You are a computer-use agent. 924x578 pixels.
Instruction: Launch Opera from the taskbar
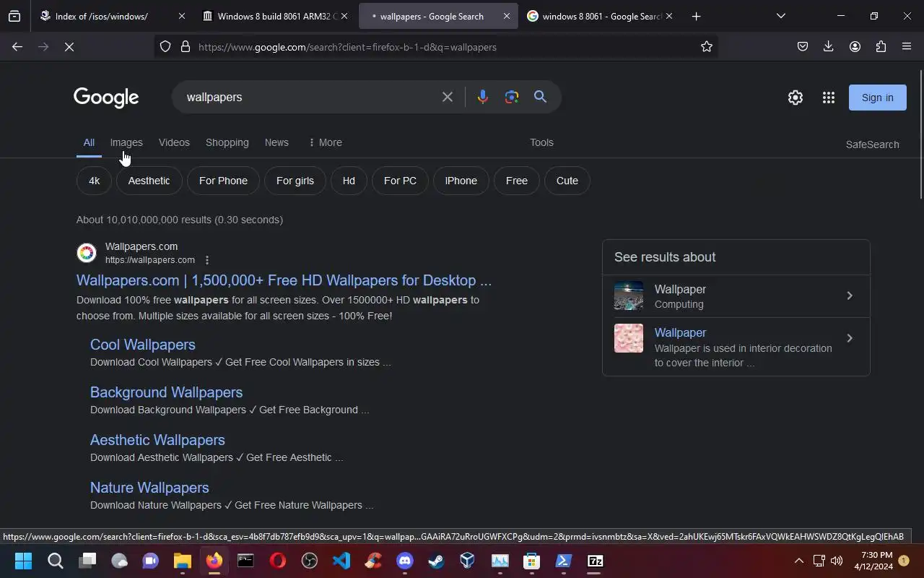click(x=278, y=561)
